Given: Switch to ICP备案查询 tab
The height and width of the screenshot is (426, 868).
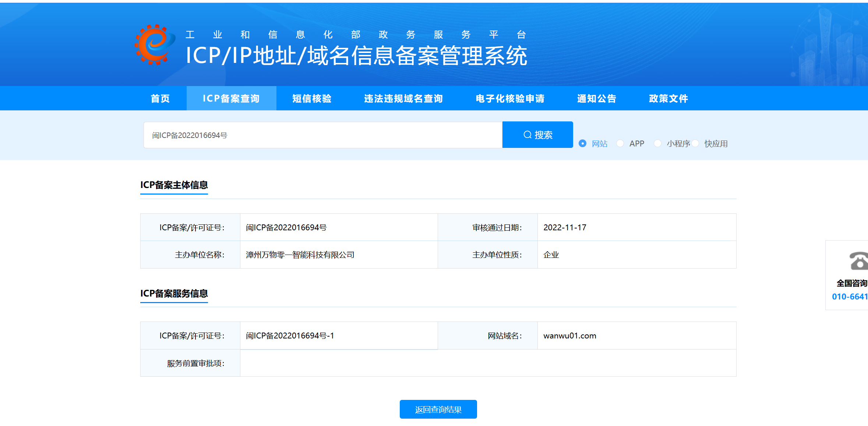Looking at the screenshot, I should [231, 99].
